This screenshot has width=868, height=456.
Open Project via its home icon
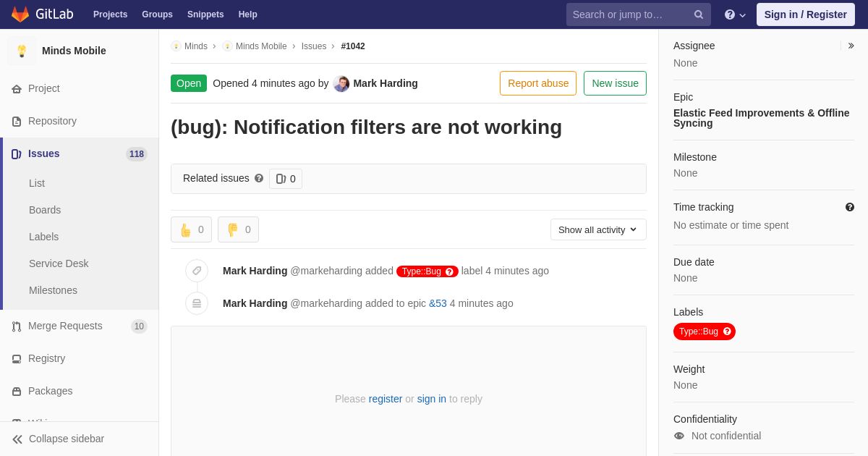[17, 89]
